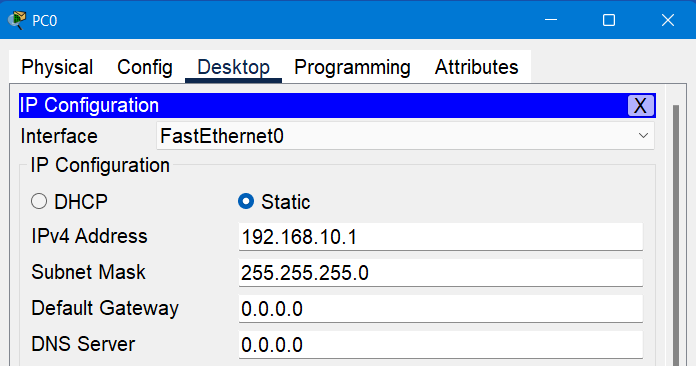
Task: Click the vertical scrollbar on the right
Action: (x=676, y=235)
